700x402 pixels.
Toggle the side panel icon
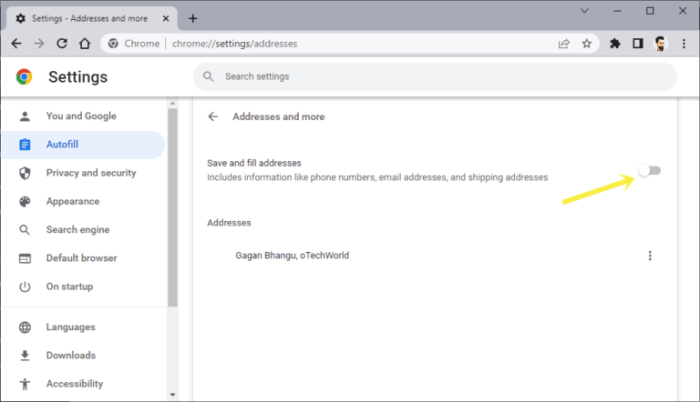coord(638,44)
